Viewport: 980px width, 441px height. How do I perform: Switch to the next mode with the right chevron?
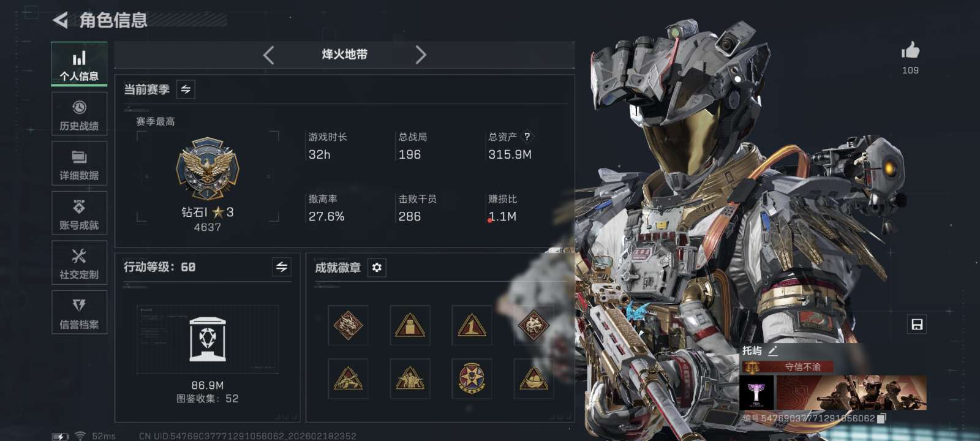tap(420, 55)
